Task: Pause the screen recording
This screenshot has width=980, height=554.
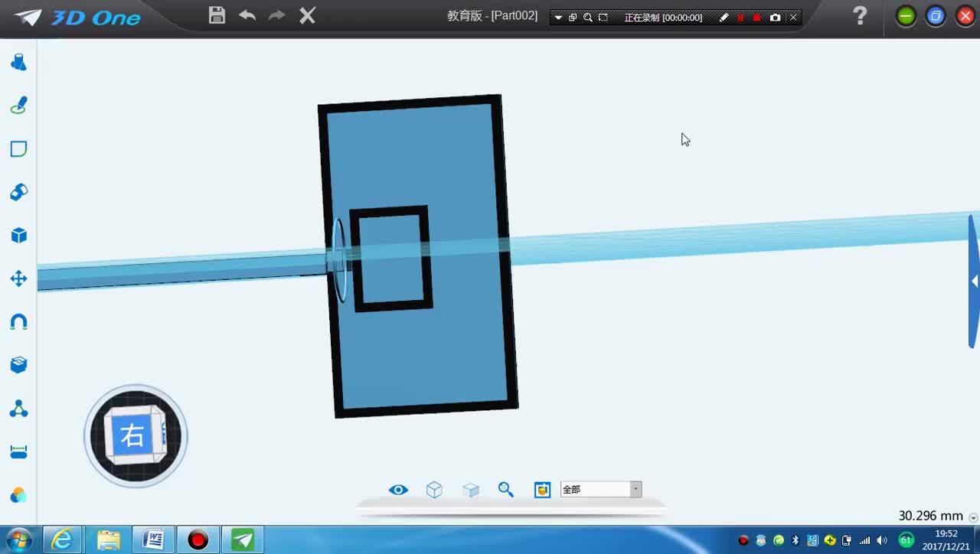Action: point(740,18)
